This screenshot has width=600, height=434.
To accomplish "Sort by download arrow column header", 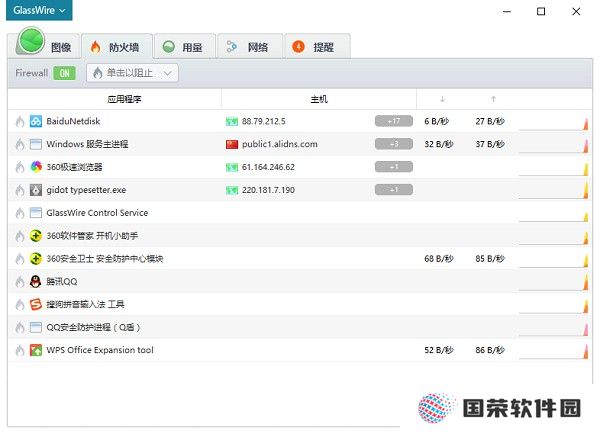I will 442,100.
